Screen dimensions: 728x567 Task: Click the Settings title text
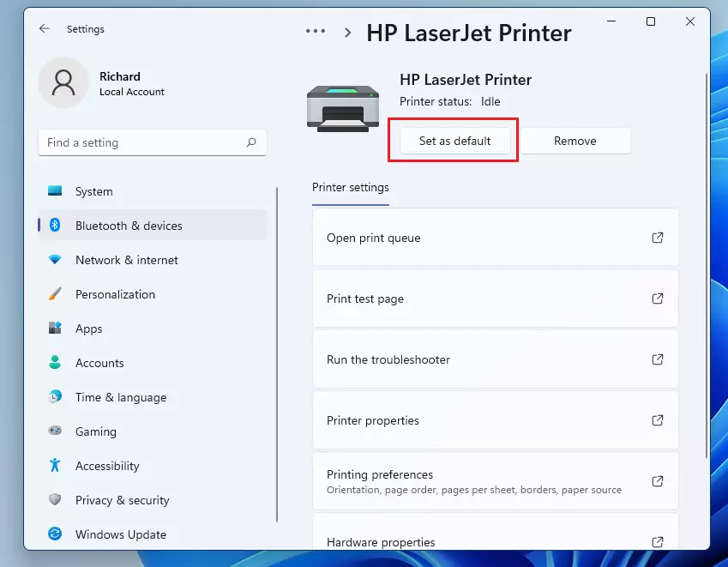[x=86, y=29]
